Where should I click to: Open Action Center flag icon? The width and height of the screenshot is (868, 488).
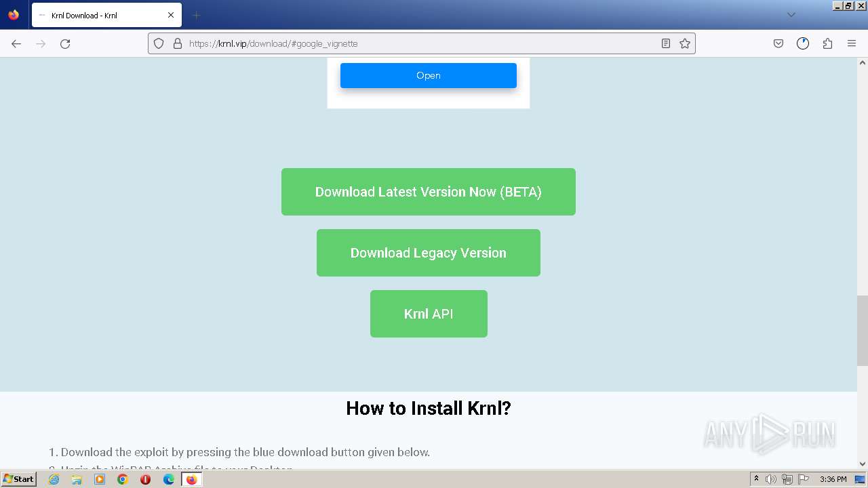click(x=803, y=479)
